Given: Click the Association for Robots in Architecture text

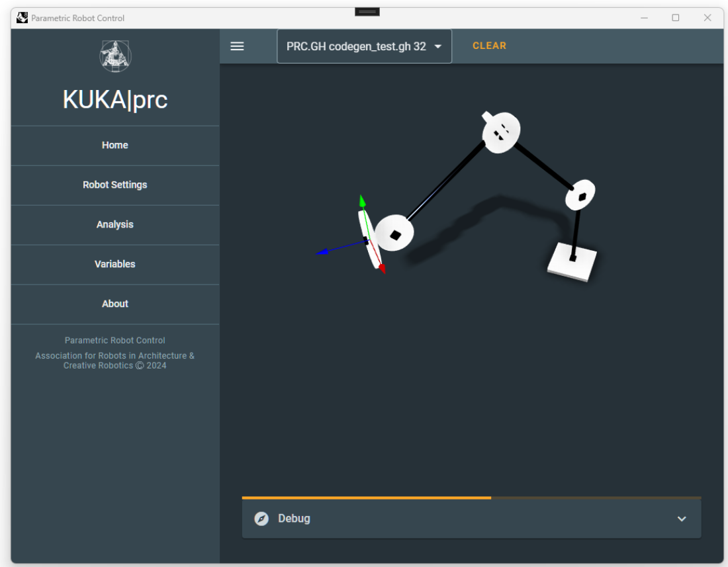Looking at the screenshot, I should coord(114,361).
